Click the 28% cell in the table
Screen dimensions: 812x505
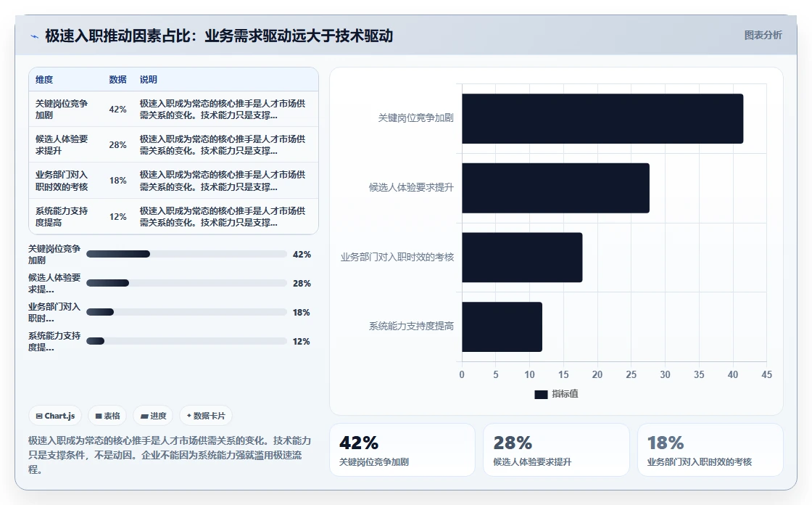(x=117, y=145)
